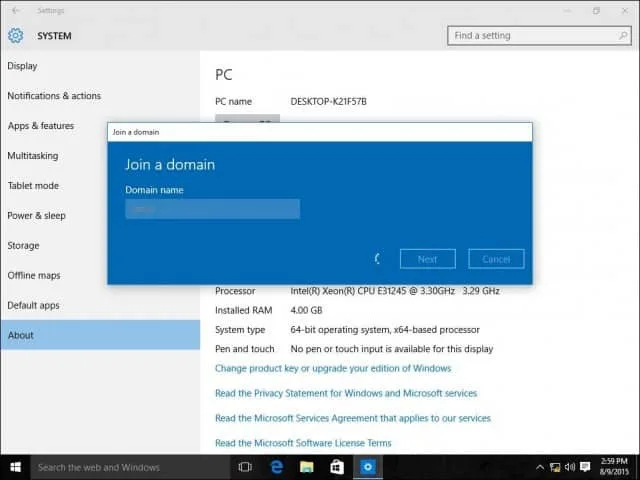Open the network tray icon

(x=555, y=467)
